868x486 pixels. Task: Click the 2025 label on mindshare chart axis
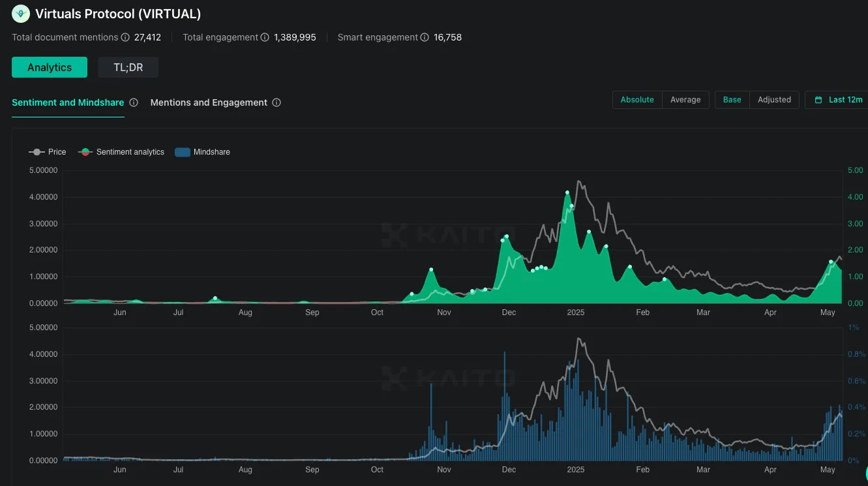pos(576,470)
